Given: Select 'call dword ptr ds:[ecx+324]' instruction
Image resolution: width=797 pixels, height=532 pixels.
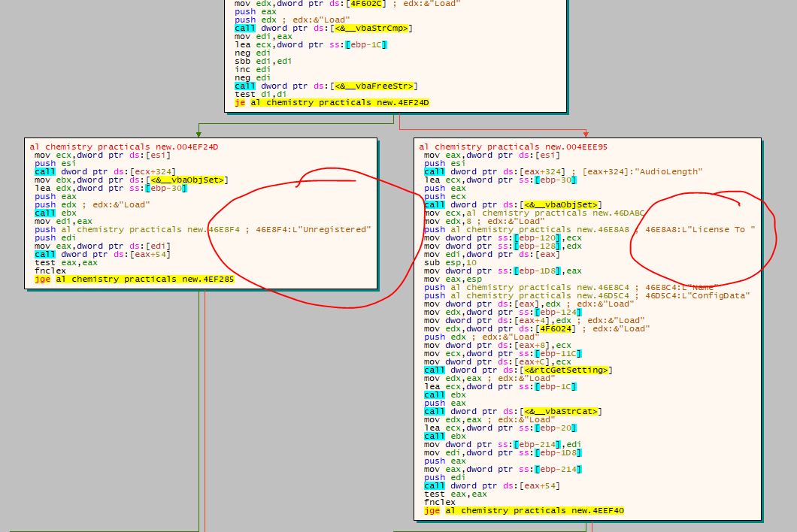Looking at the screenshot, I should click(x=105, y=172).
